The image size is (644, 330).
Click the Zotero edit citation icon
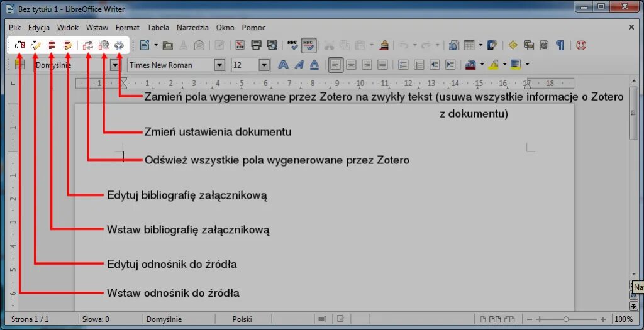click(x=36, y=45)
